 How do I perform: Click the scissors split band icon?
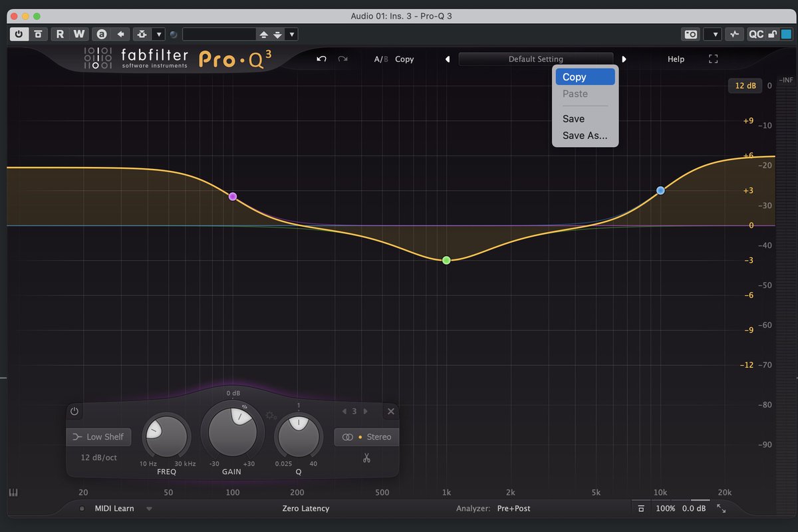point(366,458)
